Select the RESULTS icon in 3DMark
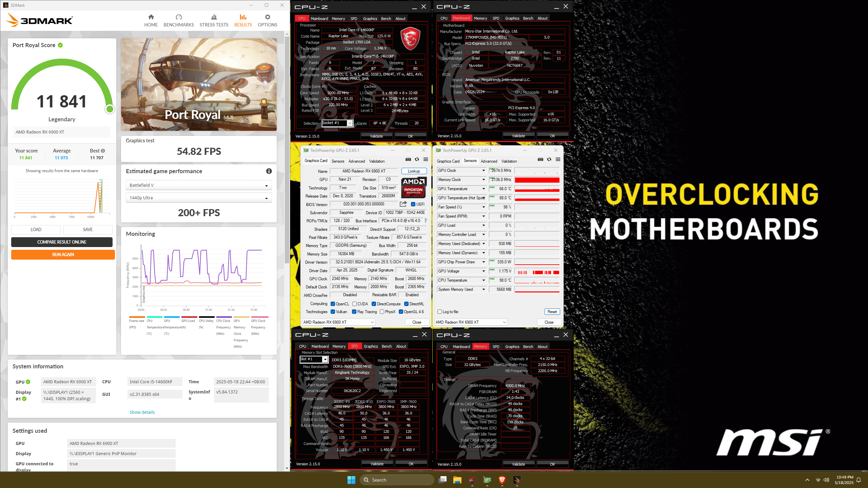Viewport: 868px width, 488px height. [243, 17]
